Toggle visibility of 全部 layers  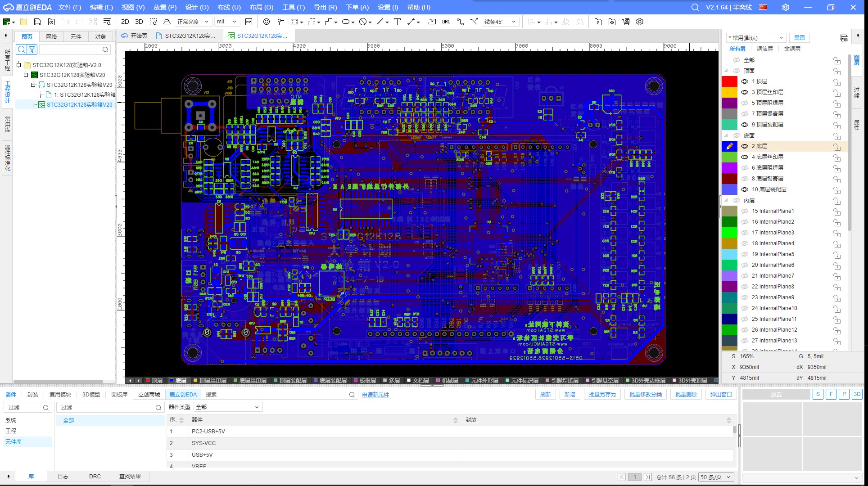[737, 60]
